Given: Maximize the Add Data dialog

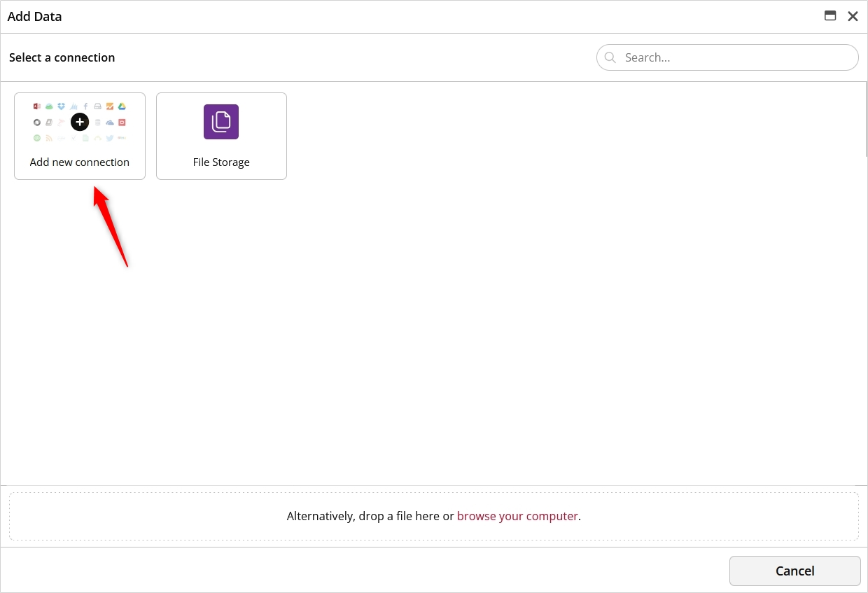Looking at the screenshot, I should (x=830, y=16).
